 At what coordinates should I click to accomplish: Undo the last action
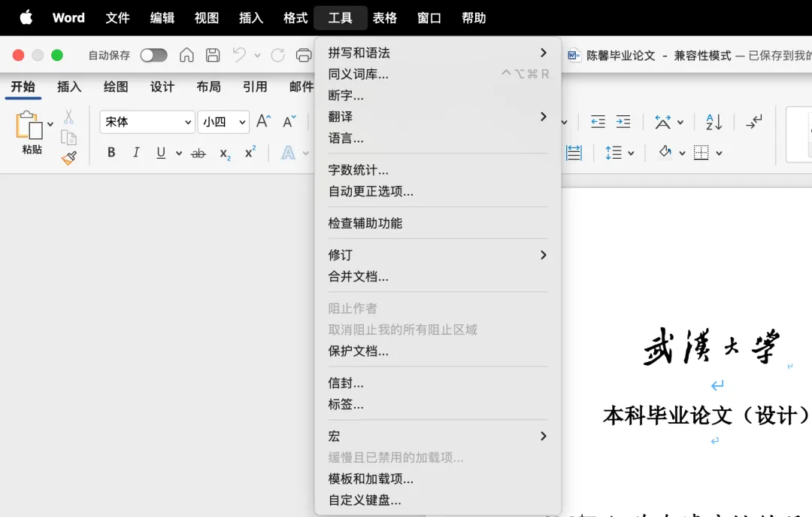[239, 55]
